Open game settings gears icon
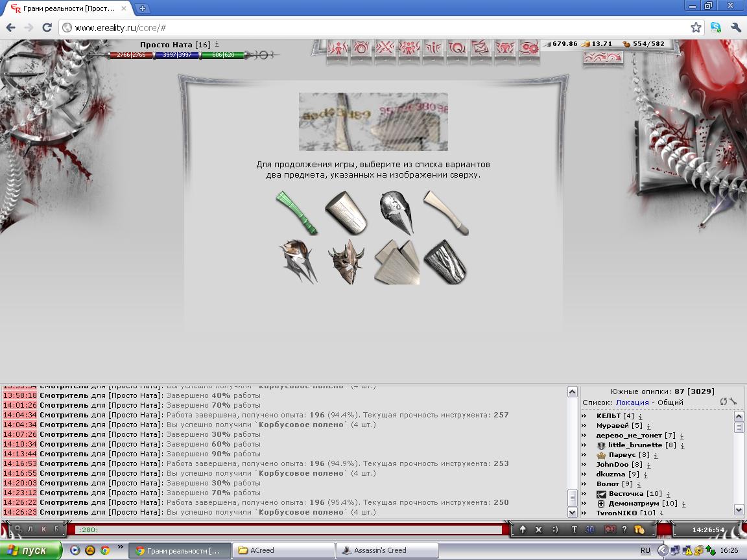The width and height of the screenshot is (747, 560). point(529,49)
